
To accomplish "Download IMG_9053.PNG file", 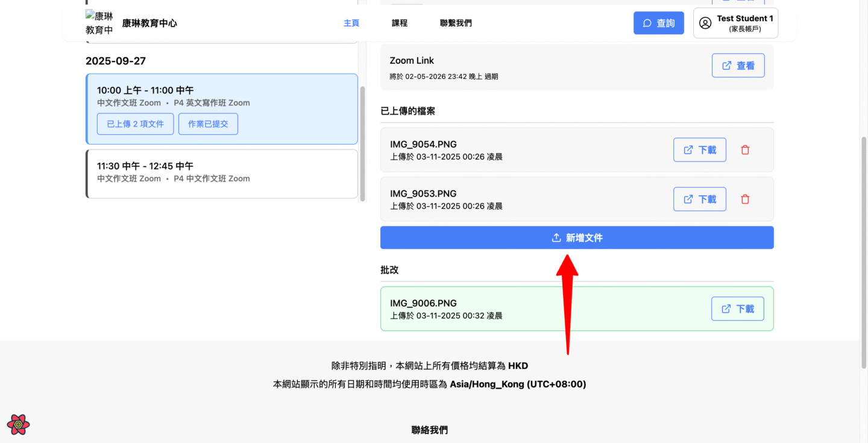I will coord(699,200).
